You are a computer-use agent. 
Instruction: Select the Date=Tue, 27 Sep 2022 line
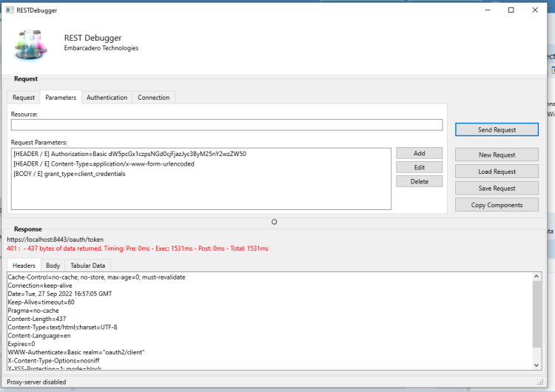pos(60,294)
